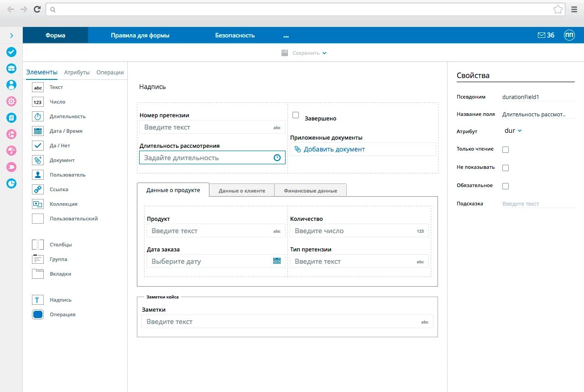Viewport: 584px width, 392px height.
Task: Select the Коллекция element icon
Action: coord(38,204)
